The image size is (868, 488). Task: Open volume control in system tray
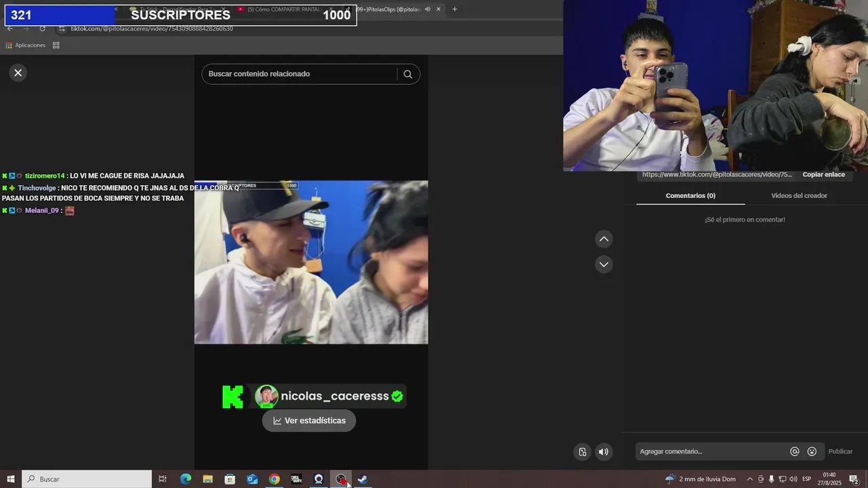click(793, 479)
